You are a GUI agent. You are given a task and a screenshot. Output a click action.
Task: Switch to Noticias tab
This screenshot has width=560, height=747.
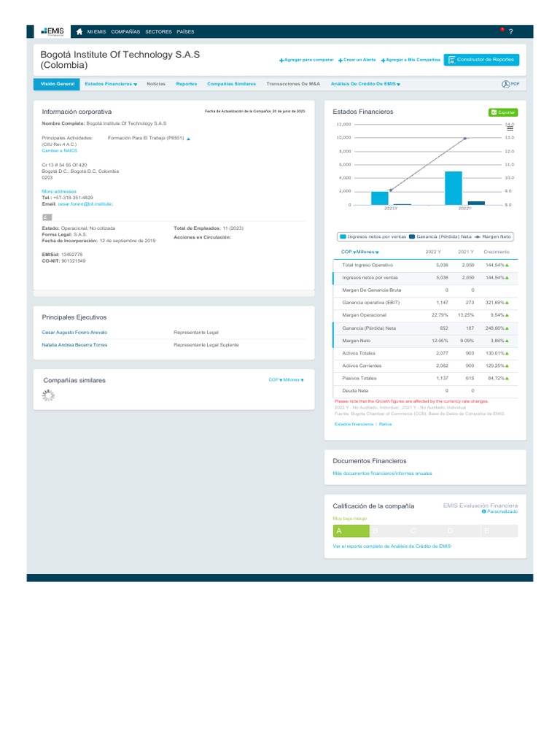[156, 84]
